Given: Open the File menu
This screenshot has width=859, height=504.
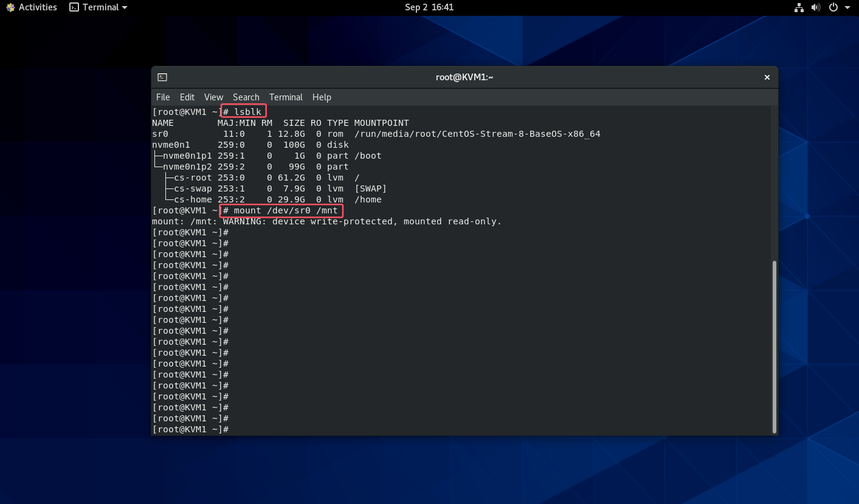Looking at the screenshot, I should tap(163, 97).
